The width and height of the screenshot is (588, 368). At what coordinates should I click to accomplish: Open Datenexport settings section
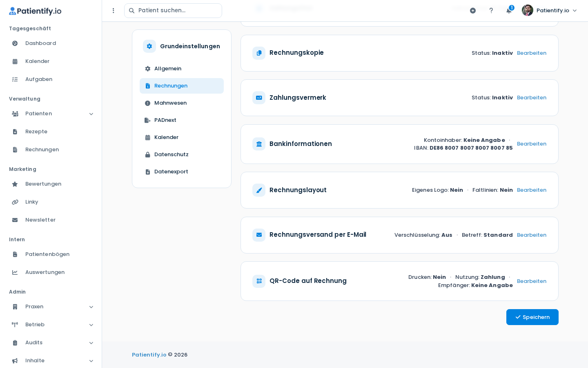pos(182,172)
